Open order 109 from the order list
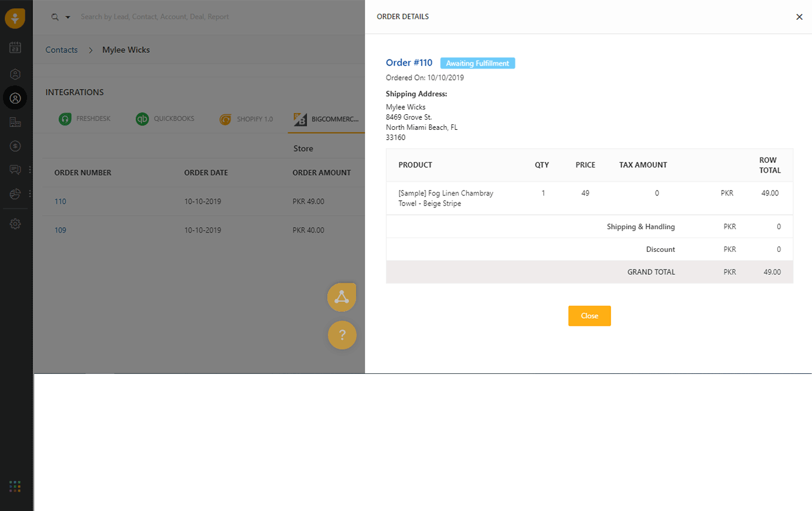The image size is (812, 511). [x=60, y=230]
